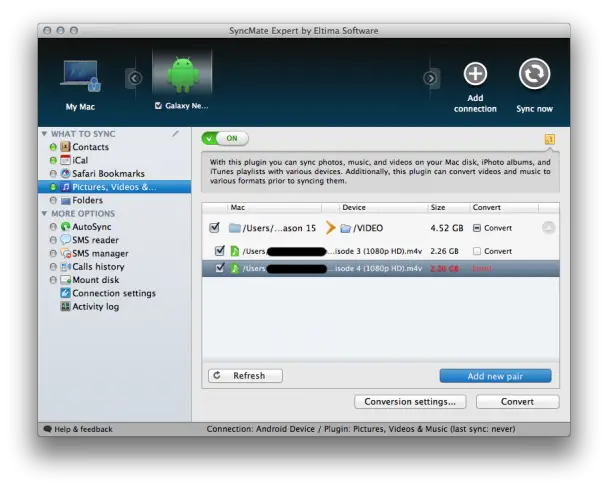608x489 pixels.
Task: Sort by the Device column header
Action: (384, 207)
